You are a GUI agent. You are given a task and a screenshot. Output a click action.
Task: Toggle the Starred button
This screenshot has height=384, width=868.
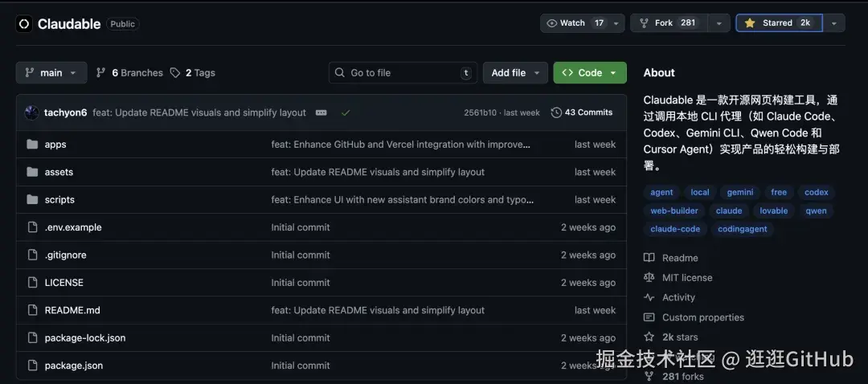click(778, 23)
